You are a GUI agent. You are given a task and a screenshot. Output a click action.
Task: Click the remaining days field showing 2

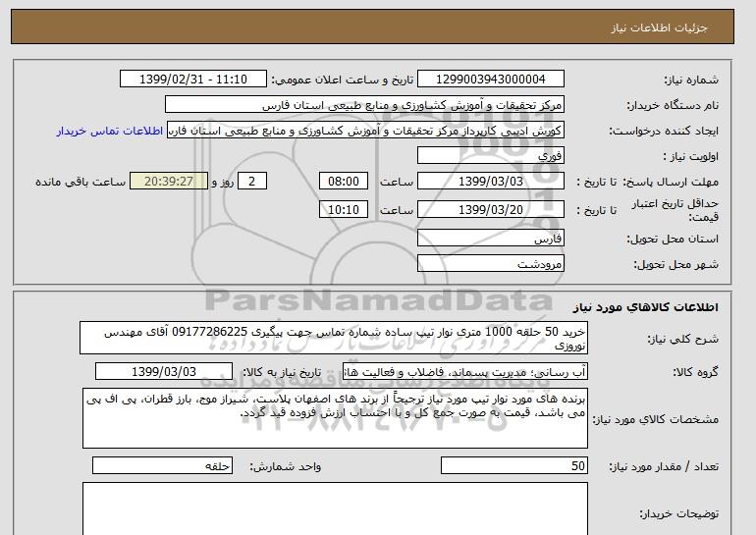[251, 182]
